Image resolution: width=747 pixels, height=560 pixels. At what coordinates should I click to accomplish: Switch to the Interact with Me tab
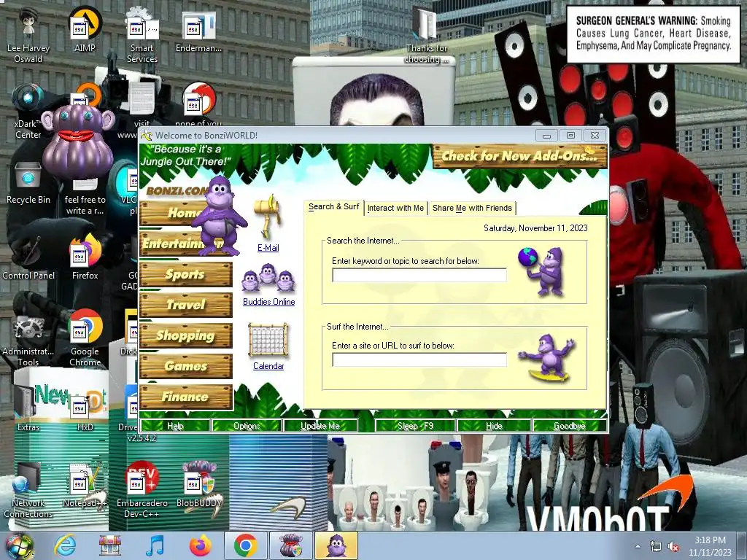pyautogui.click(x=395, y=208)
